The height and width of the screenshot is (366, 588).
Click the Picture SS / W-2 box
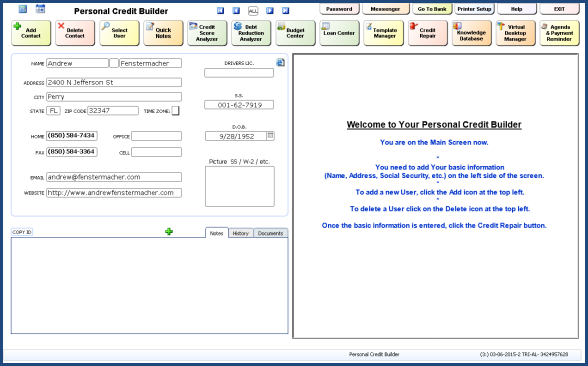click(x=240, y=186)
